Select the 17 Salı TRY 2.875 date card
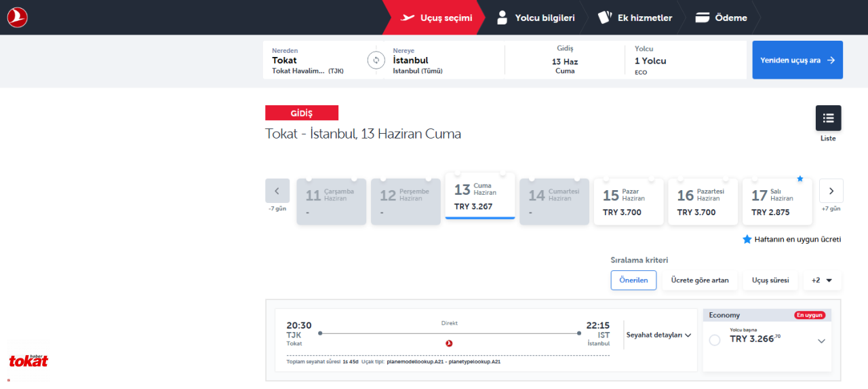The height and width of the screenshot is (389, 868). [777, 202]
